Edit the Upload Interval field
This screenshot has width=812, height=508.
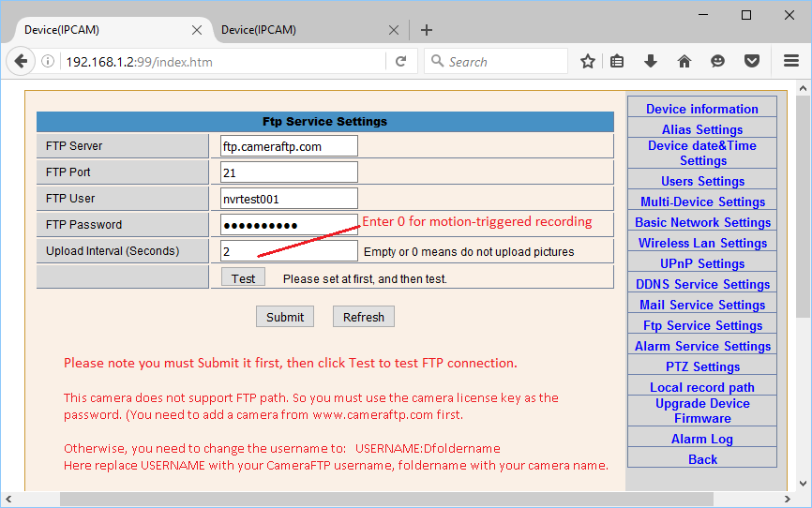pos(289,251)
